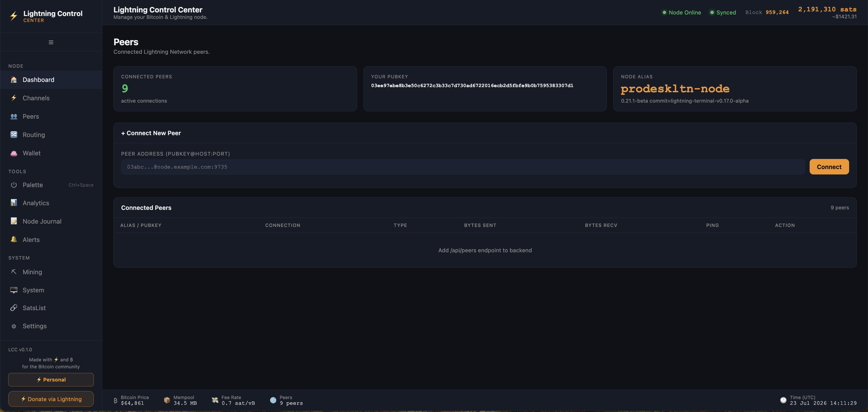
Task: Click block height 959,264
Action: tap(777, 12)
